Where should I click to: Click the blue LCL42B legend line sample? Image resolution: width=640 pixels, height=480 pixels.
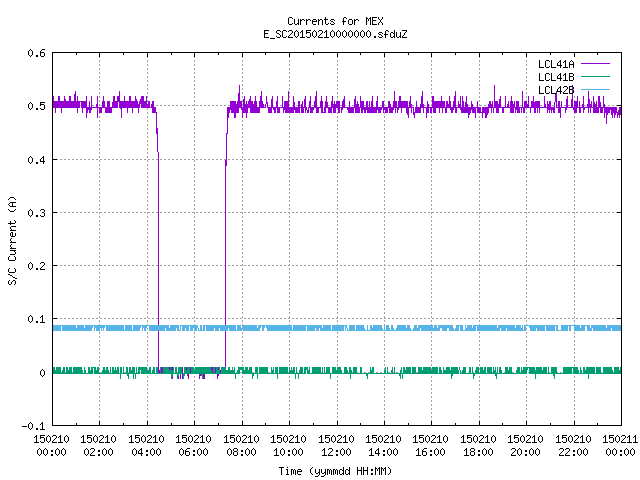(595, 89)
